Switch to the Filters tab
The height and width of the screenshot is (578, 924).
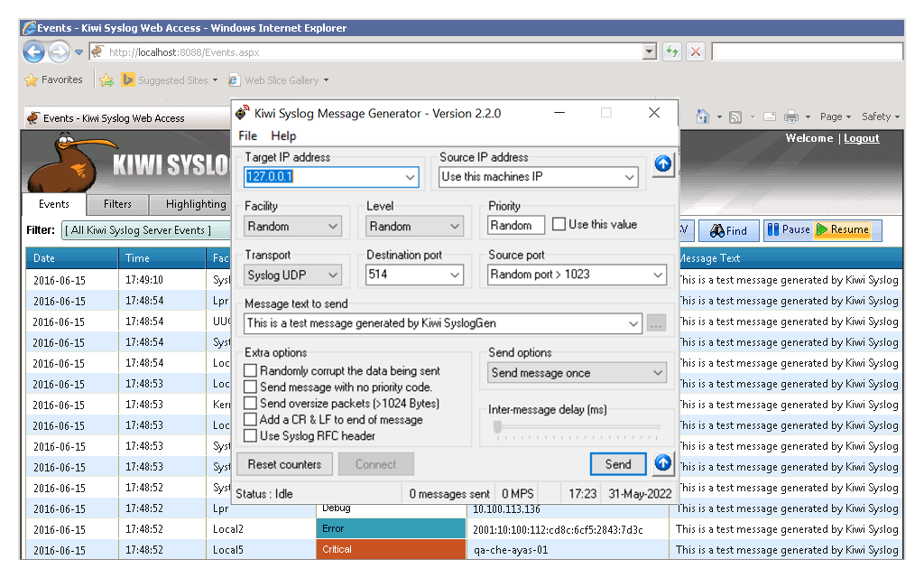[x=117, y=204]
